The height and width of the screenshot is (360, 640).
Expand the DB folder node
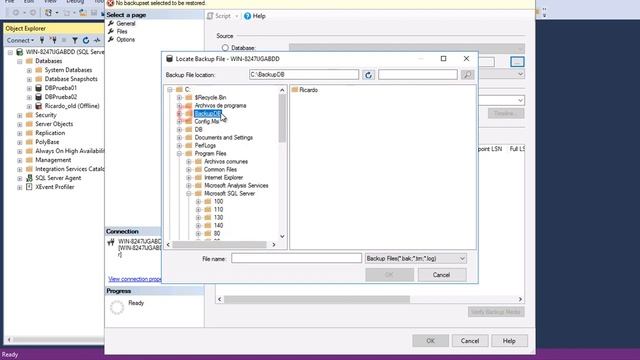[179, 129]
